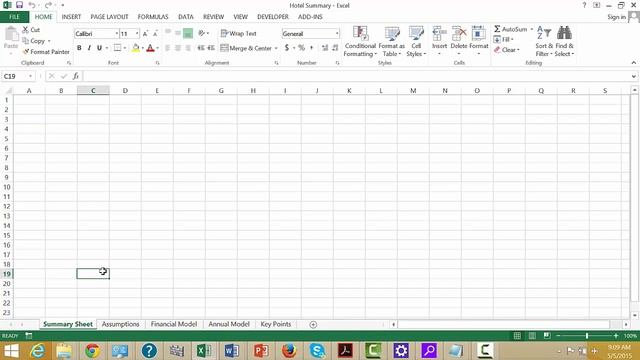Click inside the formula bar input
Image resolution: width=640 pixels, height=360 pixels.
coord(356,76)
